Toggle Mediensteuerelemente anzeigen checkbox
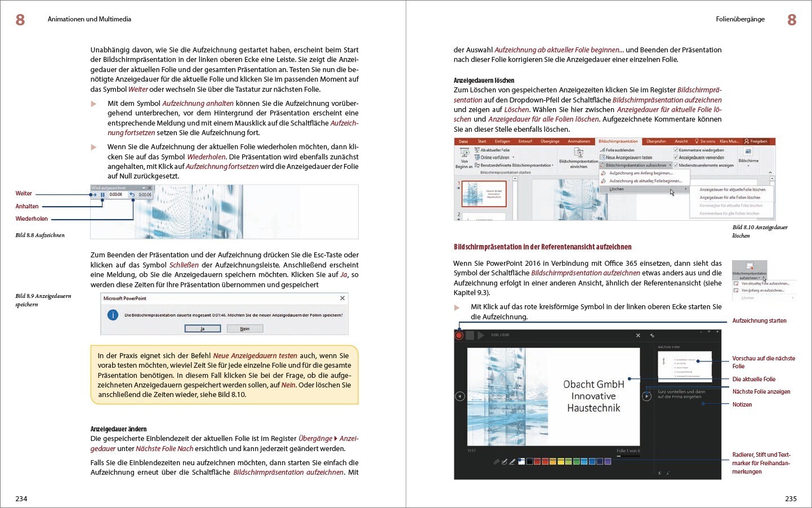The height and width of the screenshot is (508, 812). [676, 165]
